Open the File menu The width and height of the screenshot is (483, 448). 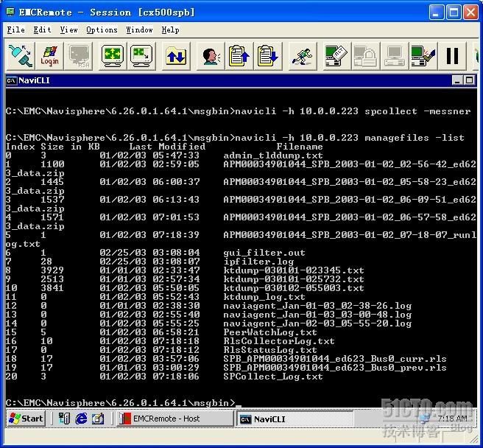[15, 30]
